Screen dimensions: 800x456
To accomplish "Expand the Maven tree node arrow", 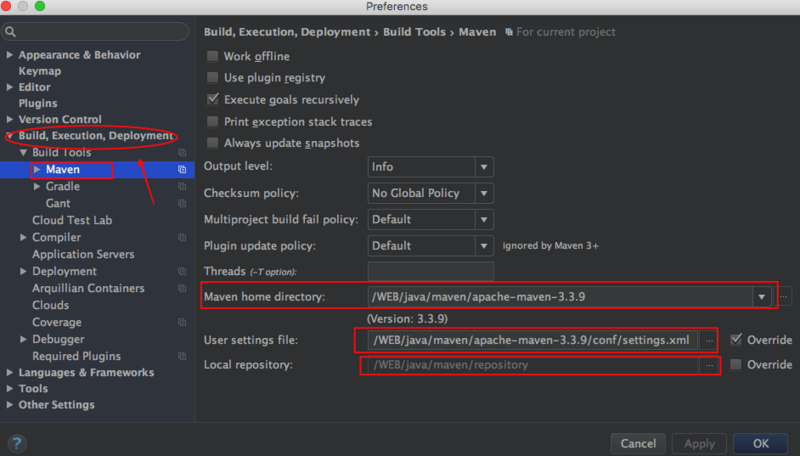I will tap(37, 169).
